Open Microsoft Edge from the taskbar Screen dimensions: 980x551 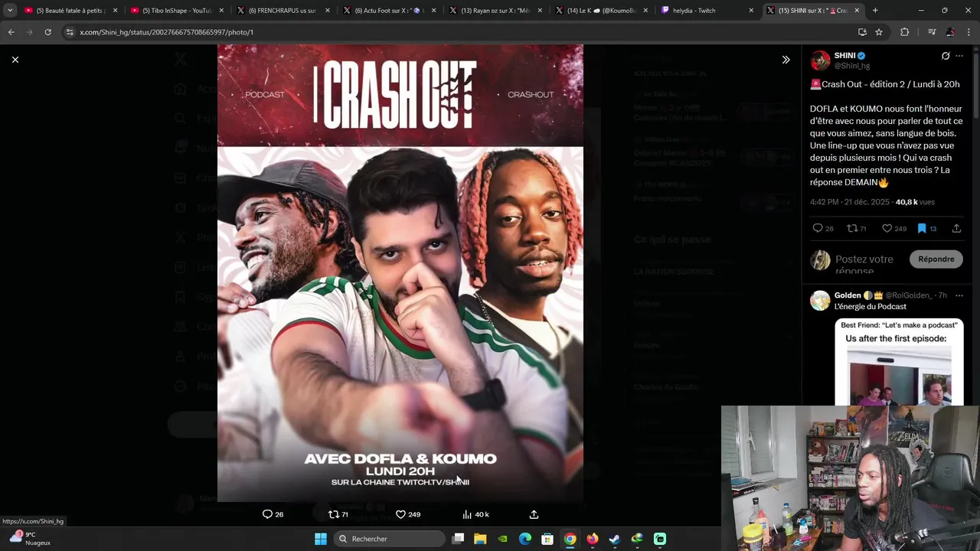point(525,539)
